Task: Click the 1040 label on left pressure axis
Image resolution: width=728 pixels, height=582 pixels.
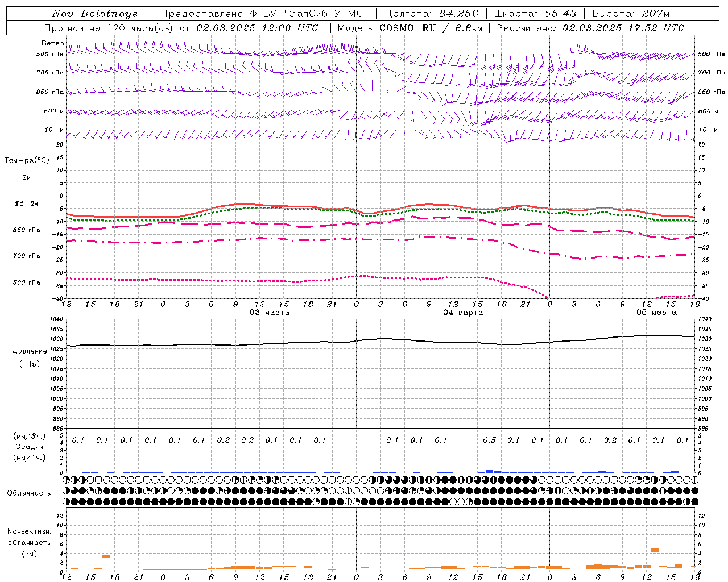Action: point(57,319)
